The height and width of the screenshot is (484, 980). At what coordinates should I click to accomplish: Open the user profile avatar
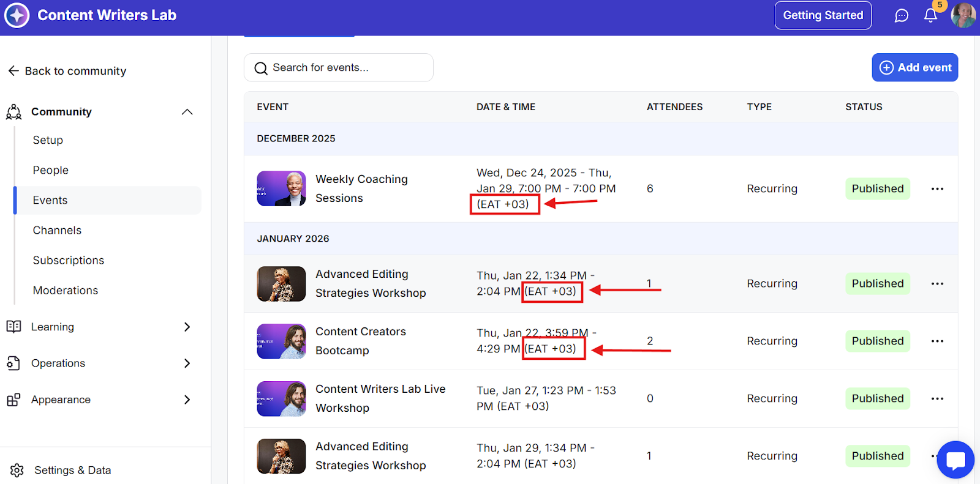coord(963,15)
